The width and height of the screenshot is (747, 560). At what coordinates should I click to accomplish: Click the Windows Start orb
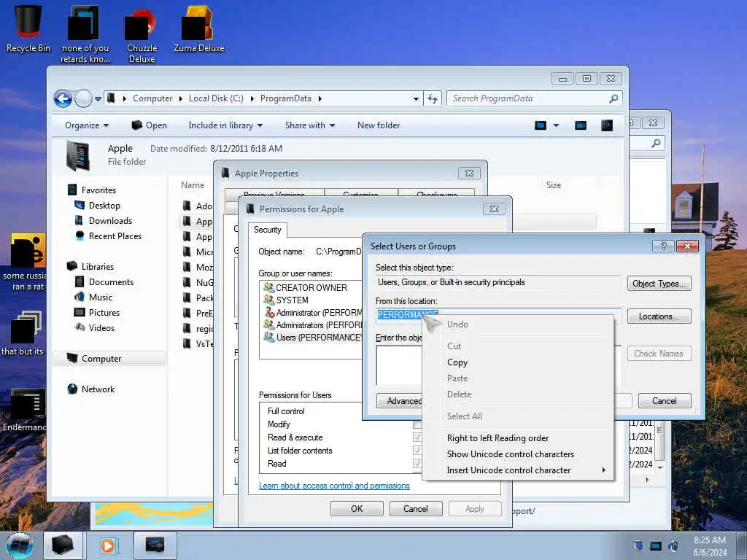pos(20,545)
